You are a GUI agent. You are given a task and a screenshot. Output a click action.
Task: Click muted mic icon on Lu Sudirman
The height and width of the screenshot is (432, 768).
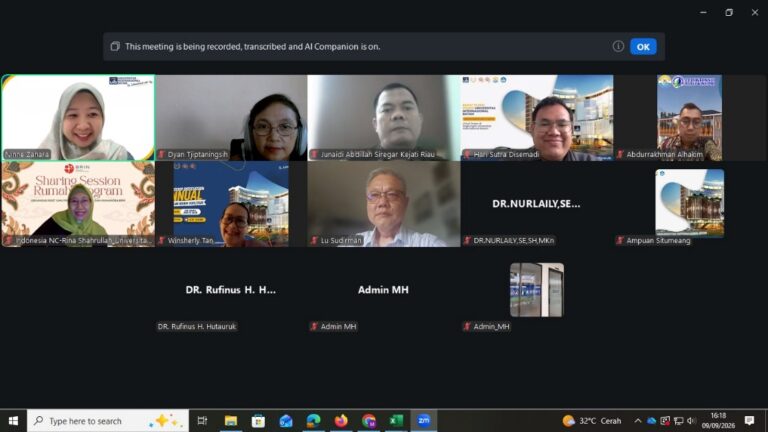click(x=314, y=240)
